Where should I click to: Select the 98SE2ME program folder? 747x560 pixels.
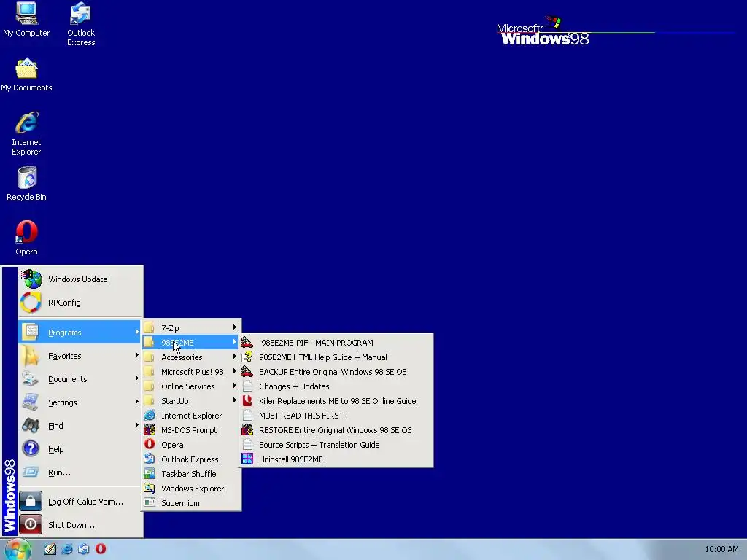point(191,343)
